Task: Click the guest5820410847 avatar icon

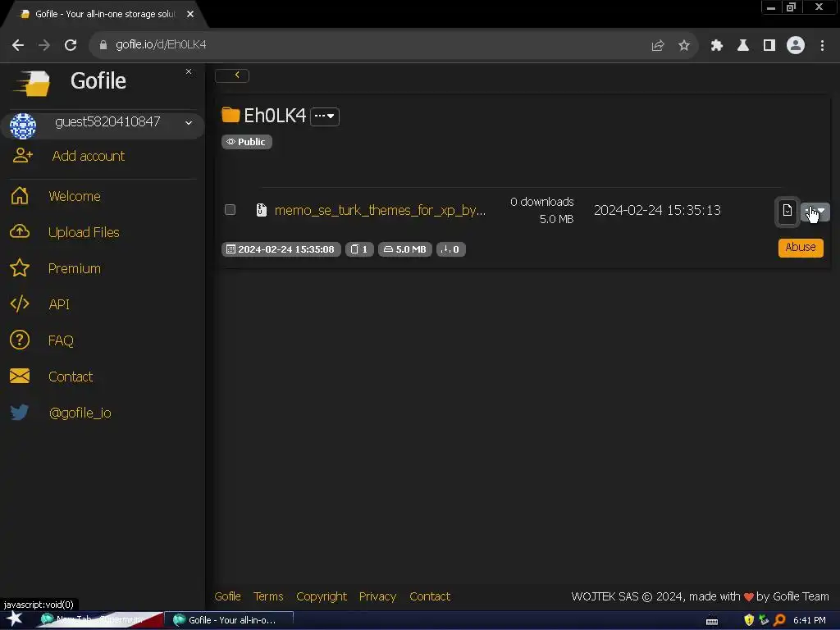Action: pos(23,126)
